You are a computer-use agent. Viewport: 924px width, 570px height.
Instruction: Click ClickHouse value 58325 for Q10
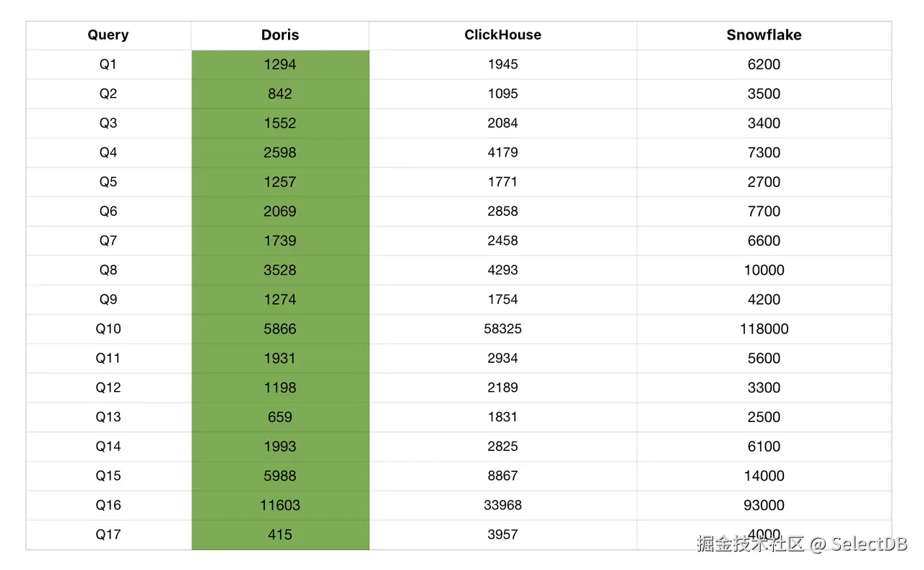502,329
